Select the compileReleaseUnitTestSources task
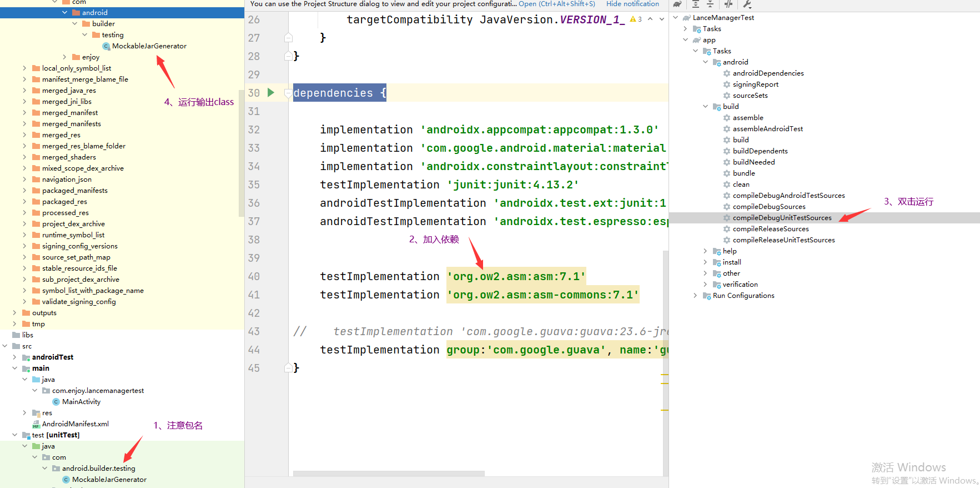The height and width of the screenshot is (488, 980). tap(783, 240)
